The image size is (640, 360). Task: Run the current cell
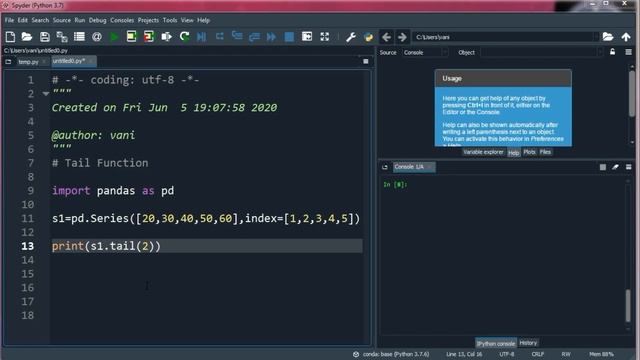tap(131, 37)
